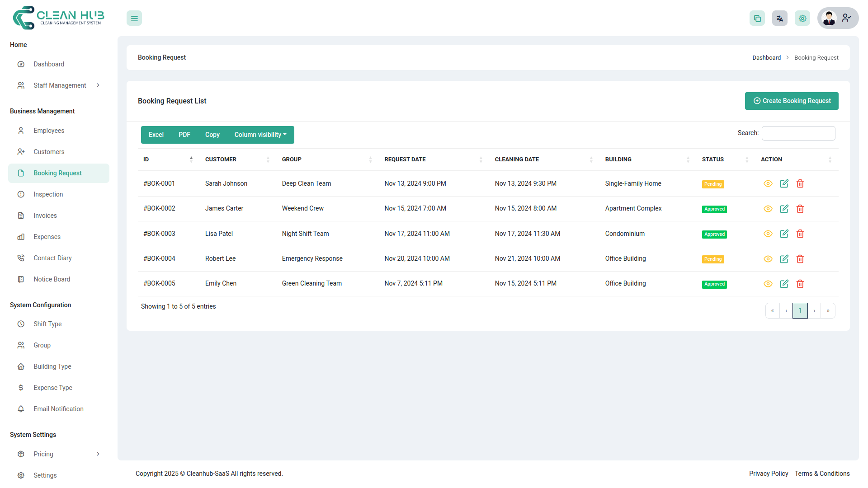Screen dimensions: 868x488
Task: Edit booking #BOK-0003 using the pencil icon
Action: click(x=784, y=234)
